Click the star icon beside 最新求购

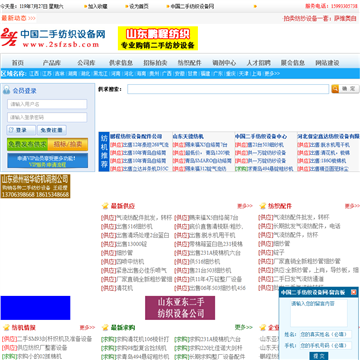point(105,327)
